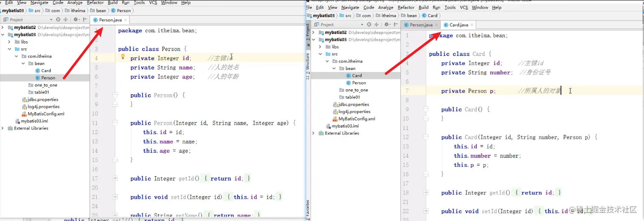Collapse src folder in Person window's tree
644x221 pixels.
coord(10,49)
